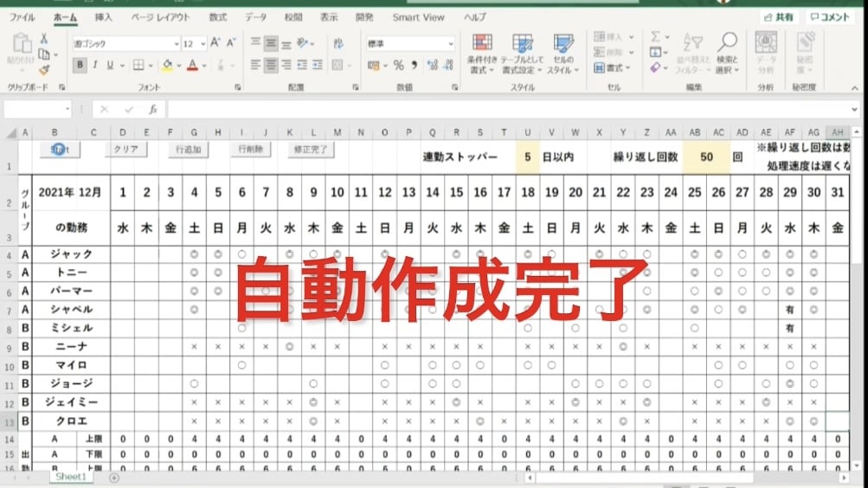868x488 pixels.
Task: Switch to the ページレイアウト tab
Action: click(x=161, y=17)
